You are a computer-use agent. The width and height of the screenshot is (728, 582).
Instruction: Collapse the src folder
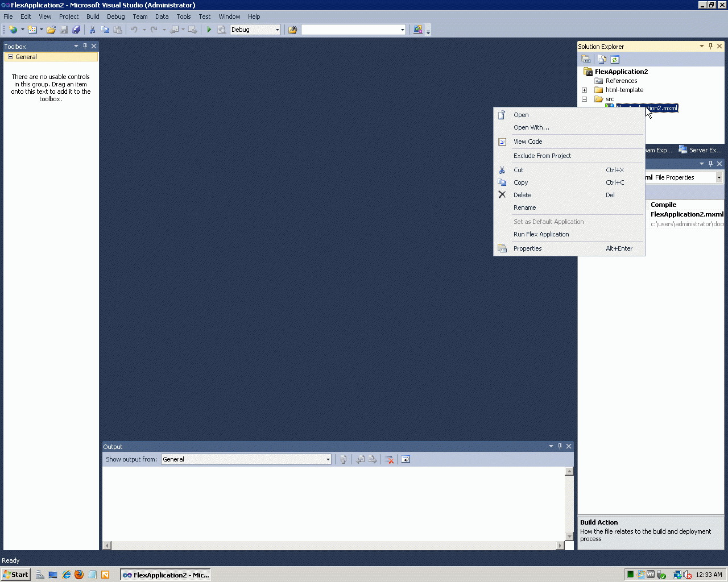[584, 99]
